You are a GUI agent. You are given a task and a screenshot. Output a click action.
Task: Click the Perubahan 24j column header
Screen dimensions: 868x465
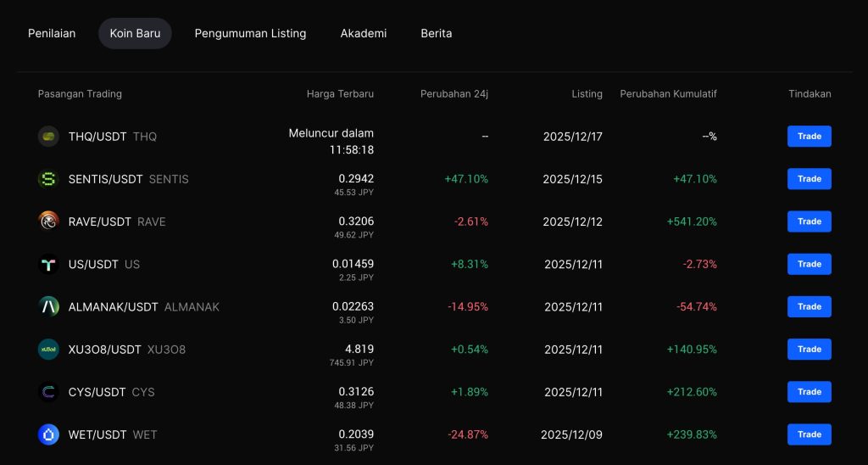tap(454, 94)
